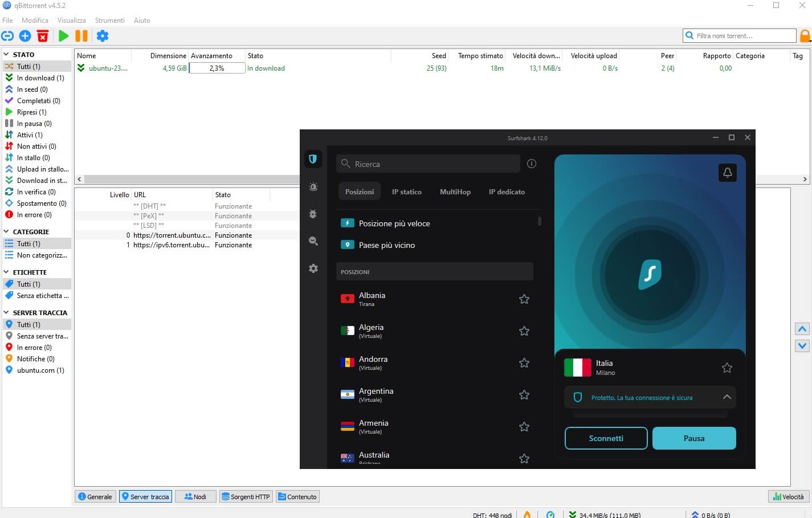Favorite Australia with its star icon

[x=524, y=459]
